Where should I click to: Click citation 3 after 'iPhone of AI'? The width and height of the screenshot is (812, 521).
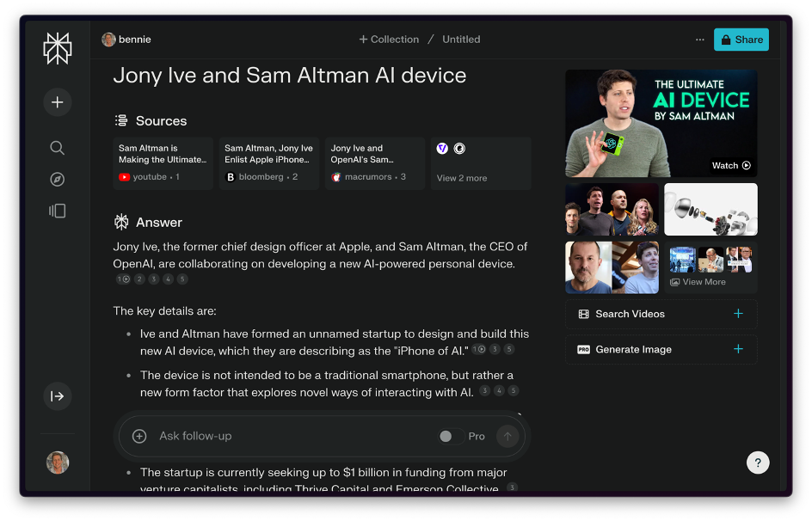[495, 349]
